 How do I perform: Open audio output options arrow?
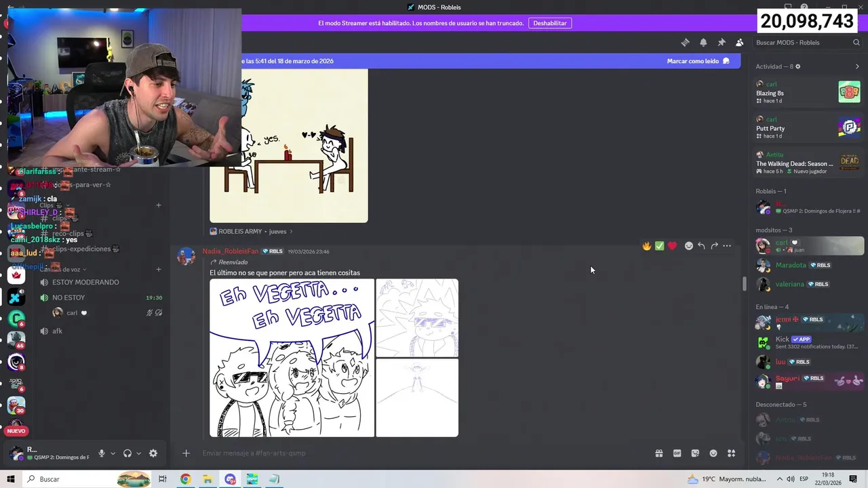138,453
